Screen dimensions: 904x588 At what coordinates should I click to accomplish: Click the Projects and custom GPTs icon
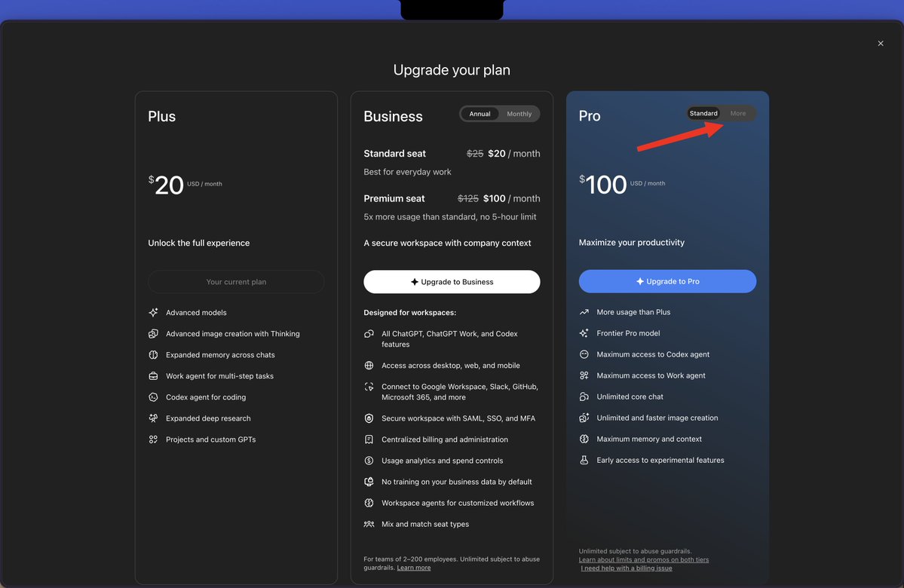coord(153,439)
